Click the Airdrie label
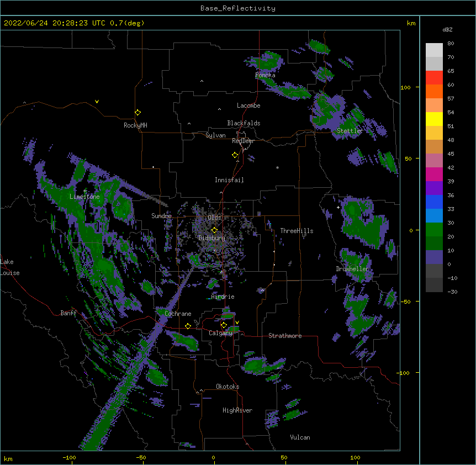This screenshot has height=465, width=476. click(223, 297)
